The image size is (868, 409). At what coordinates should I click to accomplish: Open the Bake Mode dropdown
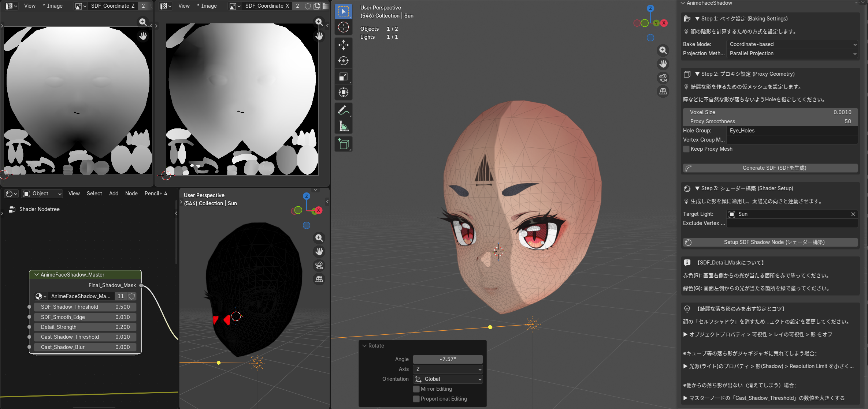pyautogui.click(x=792, y=44)
